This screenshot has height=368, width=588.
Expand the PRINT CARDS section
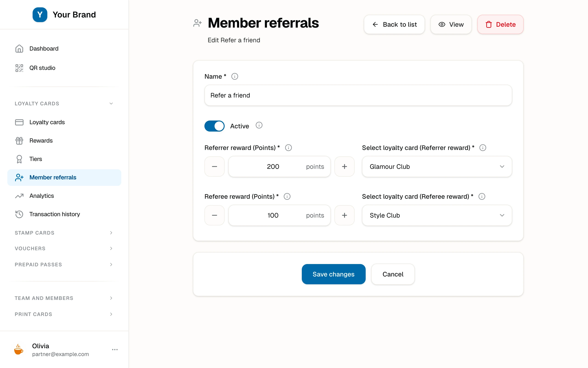[64, 314]
